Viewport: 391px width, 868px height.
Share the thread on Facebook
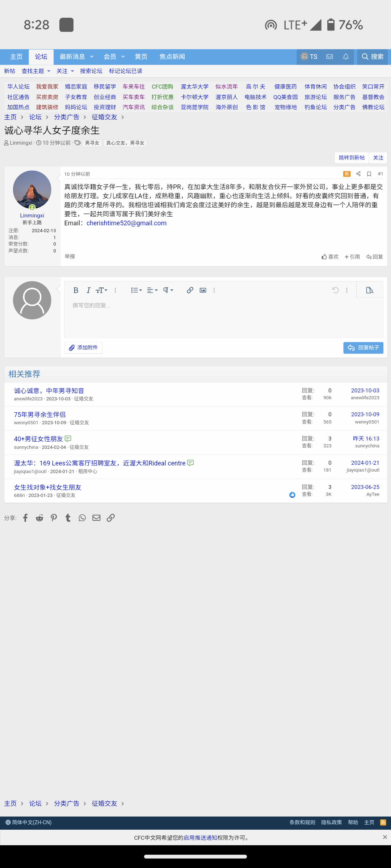pyautogui.click(x=25, y=518)
